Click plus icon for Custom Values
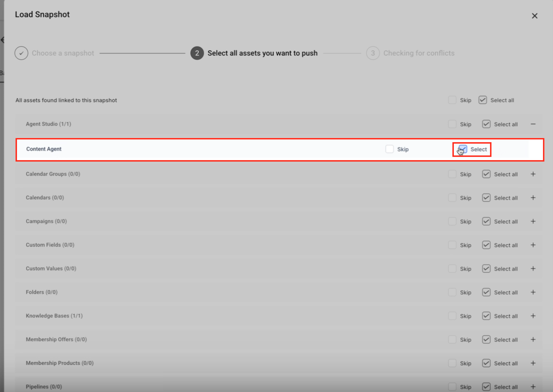The image size is (553, 392). coord(533,269)
